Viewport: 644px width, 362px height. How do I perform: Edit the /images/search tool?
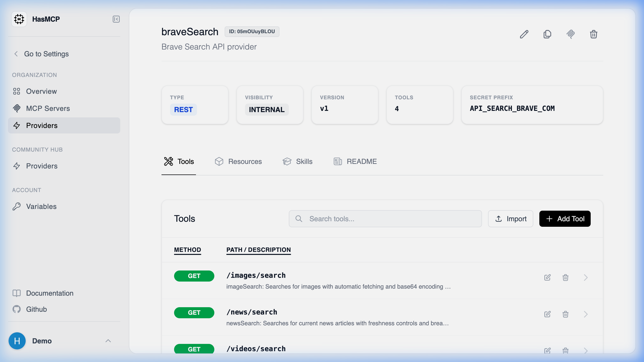pos(548,278)
